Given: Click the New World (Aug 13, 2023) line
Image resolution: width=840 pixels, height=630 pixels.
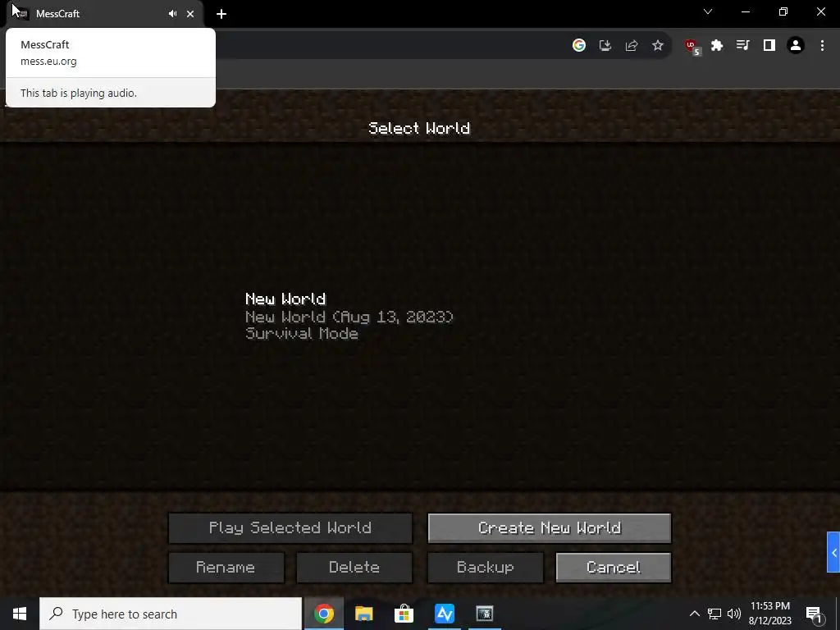Looking at the screenshot, I should coord(349,317).
